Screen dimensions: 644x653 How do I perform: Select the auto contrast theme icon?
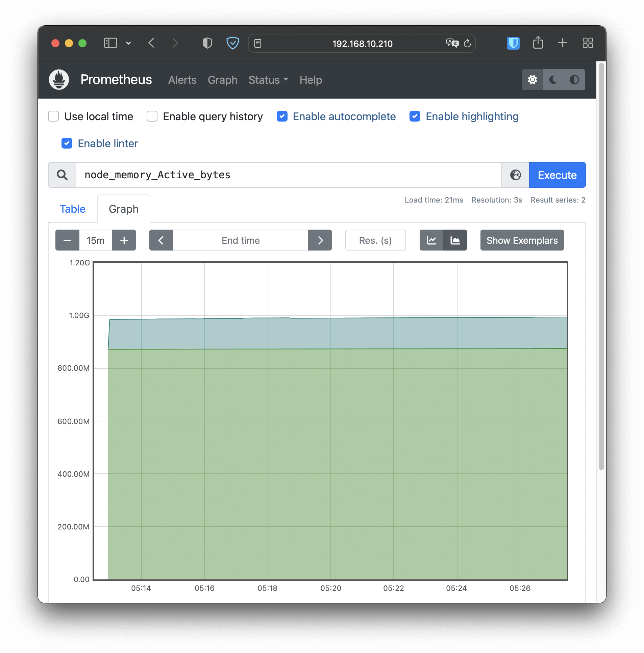(x=574, y=80)
